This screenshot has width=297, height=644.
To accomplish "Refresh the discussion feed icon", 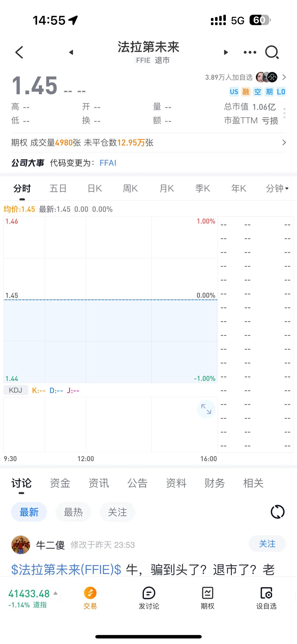I will tap(278, 512).
